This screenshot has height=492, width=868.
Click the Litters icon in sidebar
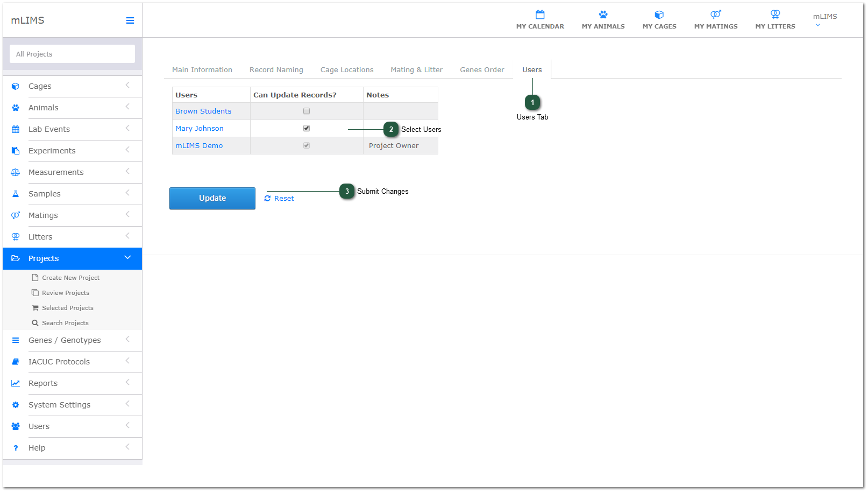pos(16,237)
